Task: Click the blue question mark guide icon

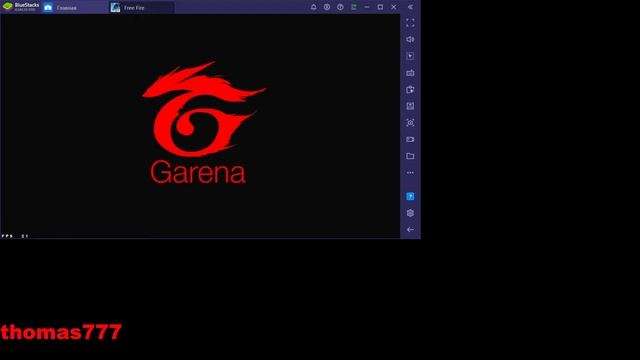Action: pos(410,196)
